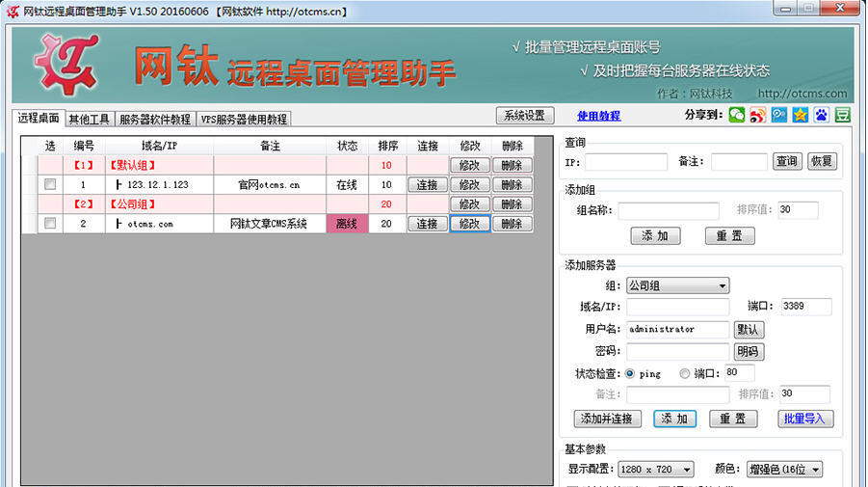This screenshot has height=487, width=868.
Task: Click the 网钛文章CMS系统 remark cell
Action: click(270, 224)
